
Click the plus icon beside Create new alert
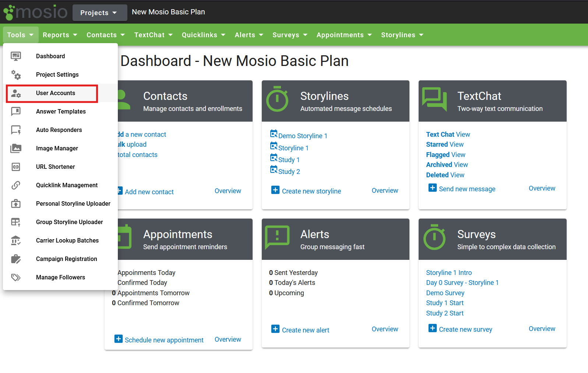[275, 329]
